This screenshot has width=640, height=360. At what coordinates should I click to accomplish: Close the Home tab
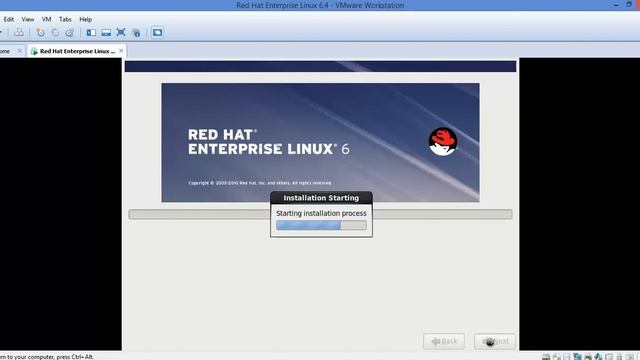(20, 51)
